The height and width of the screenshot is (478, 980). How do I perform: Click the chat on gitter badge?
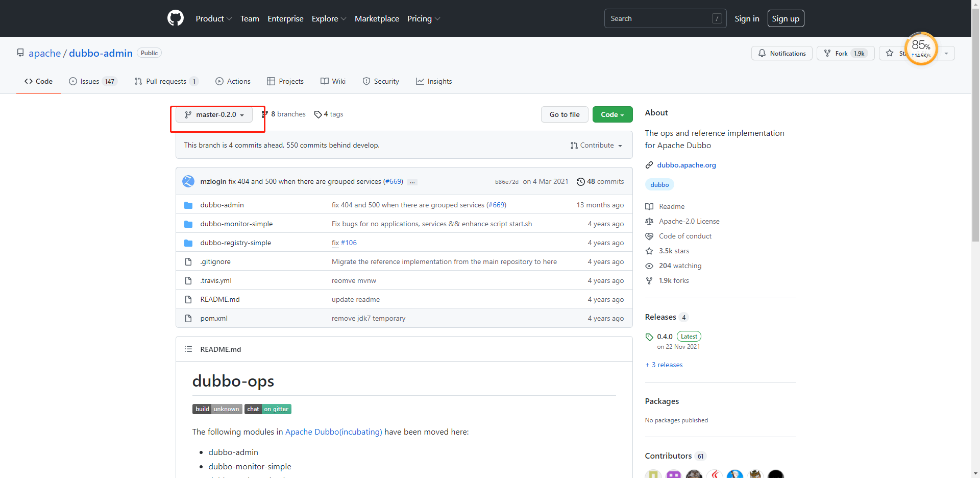pos(268,409)
